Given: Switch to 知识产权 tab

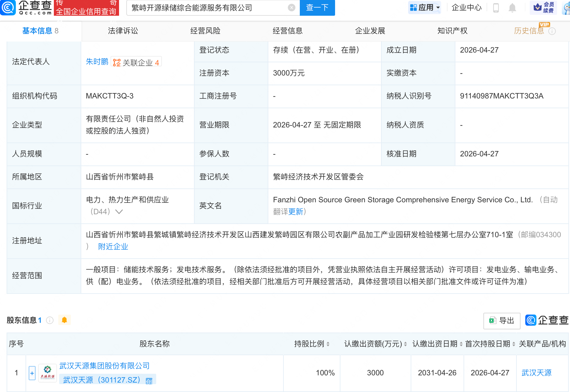Looking at the screenshot, I should (452, 31).
